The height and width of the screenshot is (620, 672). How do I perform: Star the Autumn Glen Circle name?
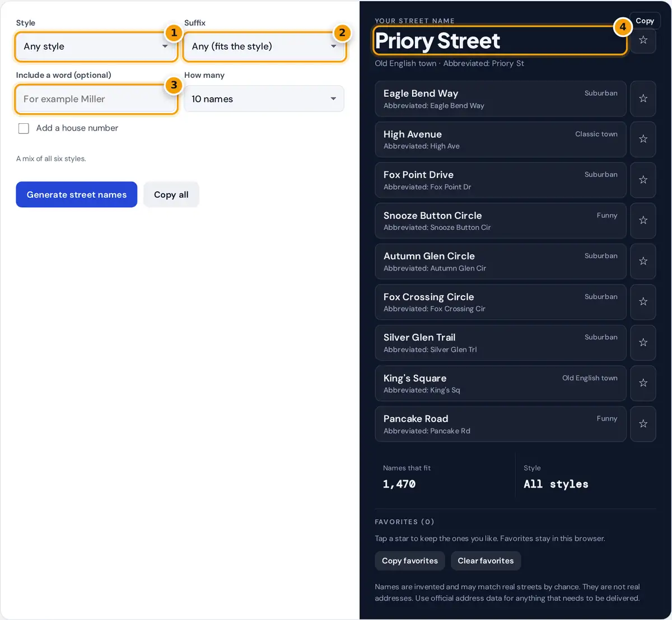click(643, 261)
